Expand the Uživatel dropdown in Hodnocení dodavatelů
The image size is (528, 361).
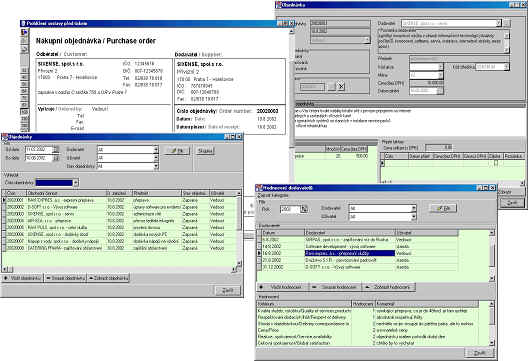(413, 217)
